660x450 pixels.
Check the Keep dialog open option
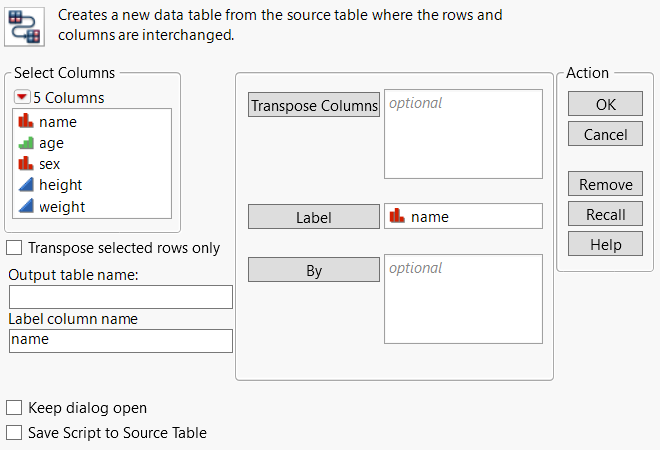click(x=15, y=408)
